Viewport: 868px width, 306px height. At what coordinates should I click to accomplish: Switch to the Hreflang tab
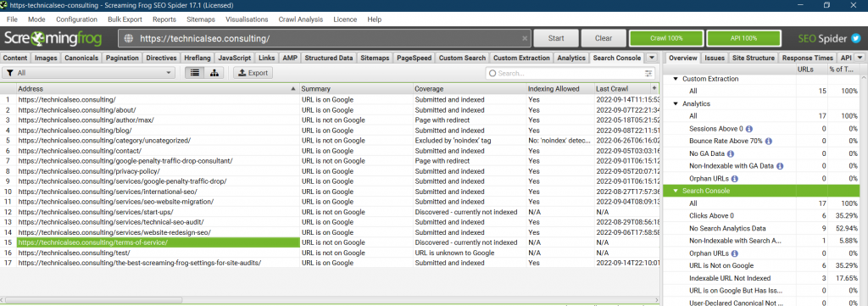197,58
